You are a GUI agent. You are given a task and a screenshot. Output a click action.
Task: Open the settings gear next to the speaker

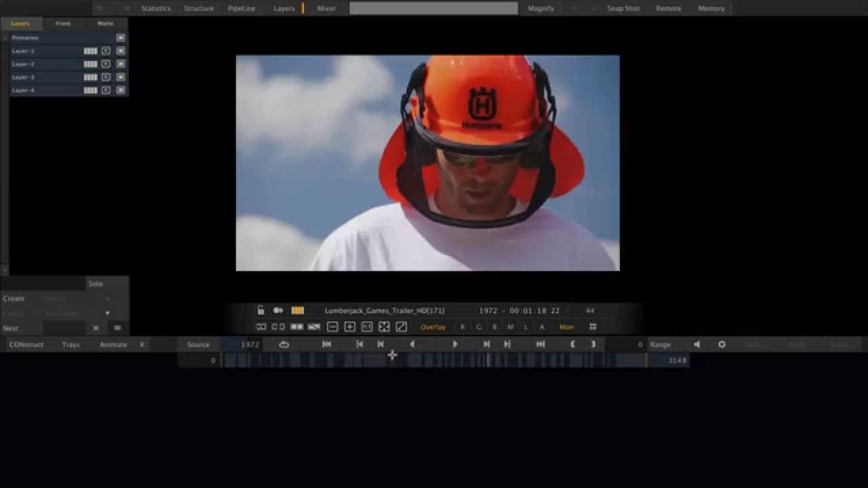pyautogui.click(x=722, y=344)
